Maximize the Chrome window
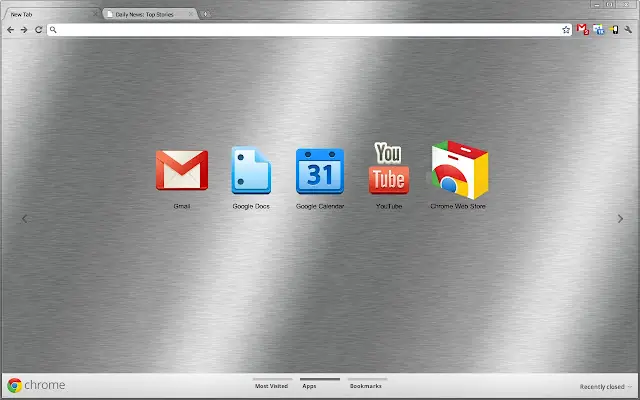Screen dimensions: 640x400 [610, 4]
